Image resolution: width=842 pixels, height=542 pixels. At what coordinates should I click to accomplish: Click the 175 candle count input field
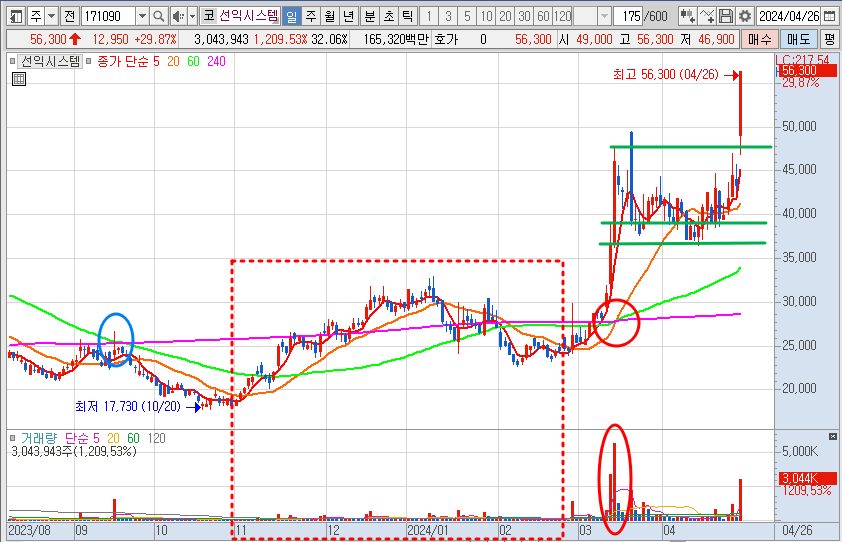[628, 17]
